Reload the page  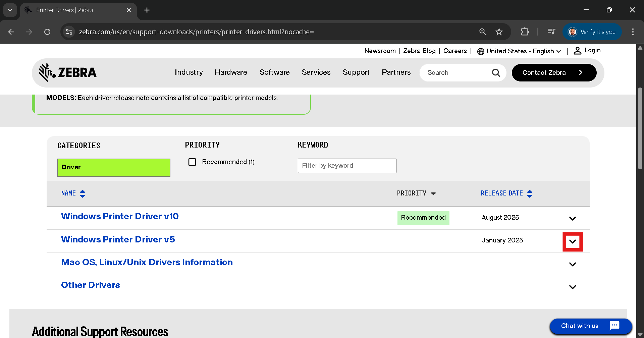pos(47,32)
